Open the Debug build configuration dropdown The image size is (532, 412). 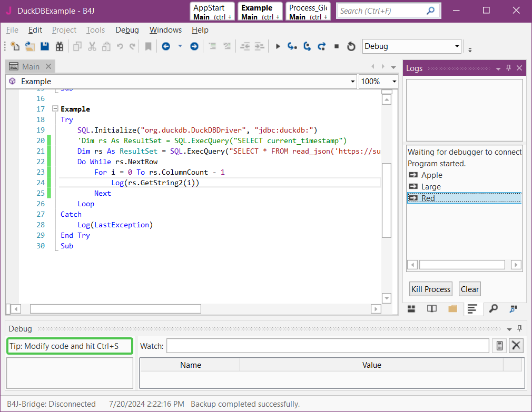tap(457, 46)
